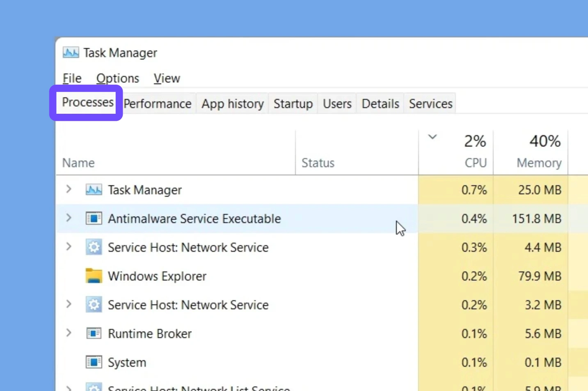
Task: Expand the Antimalware Service Executable entry
Action: point(69,218)
